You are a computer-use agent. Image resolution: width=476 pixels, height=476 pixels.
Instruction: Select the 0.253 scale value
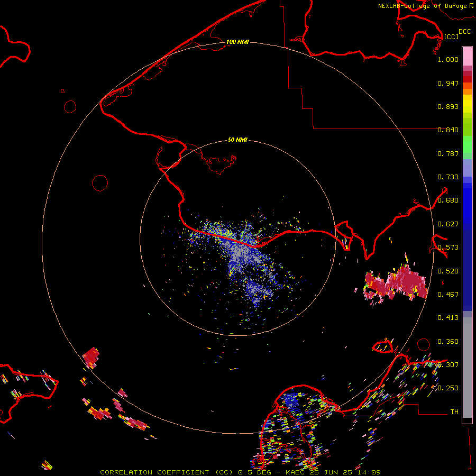[x=448, y=388]
